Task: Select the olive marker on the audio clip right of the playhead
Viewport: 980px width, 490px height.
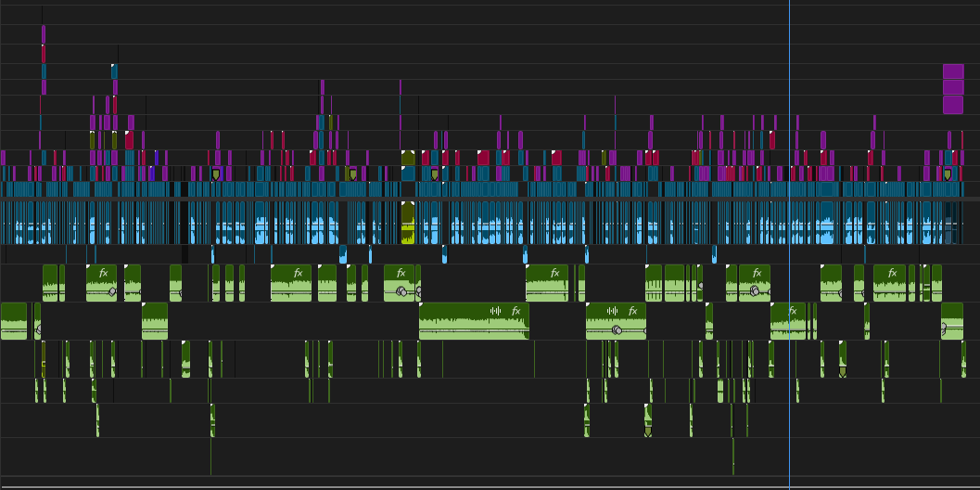Action: 843,372
